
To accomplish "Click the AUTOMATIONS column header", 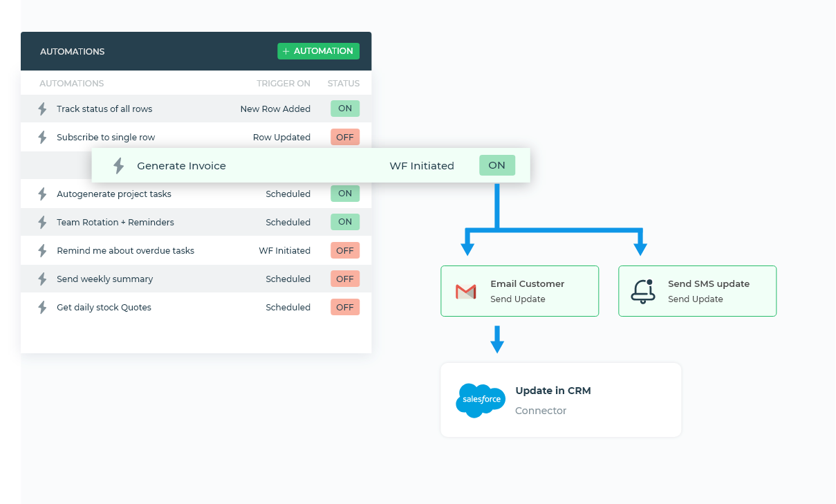I will click(x=72, y=83).
